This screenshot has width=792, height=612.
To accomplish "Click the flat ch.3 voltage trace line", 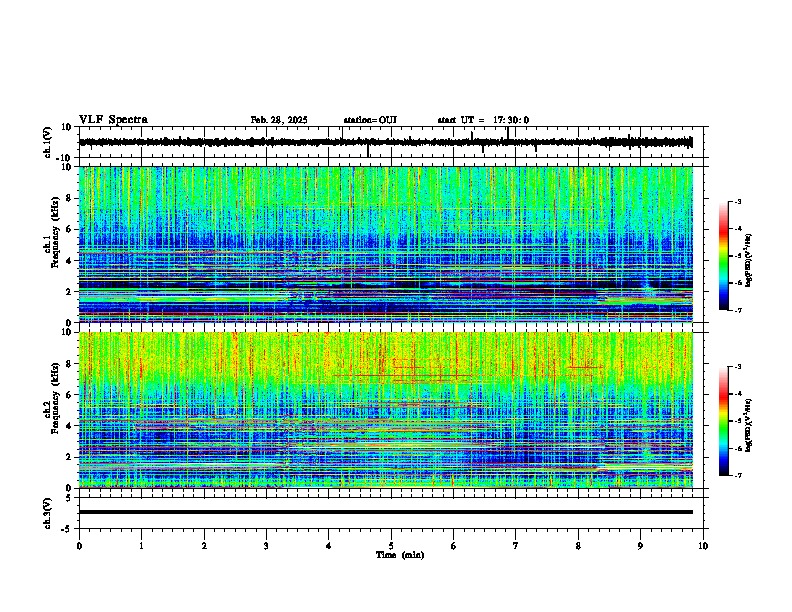I will [386, 512].
